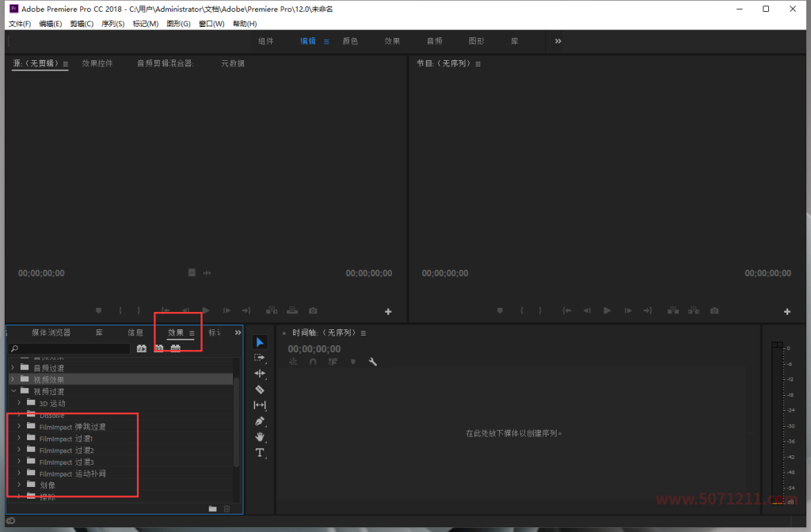Expand the FilmImpact 弹跳过渡 folder

18,426
